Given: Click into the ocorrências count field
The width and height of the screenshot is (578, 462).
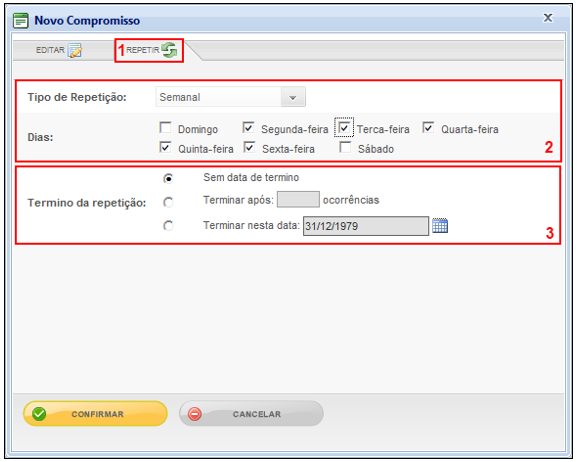Looking at the screenshot, I should point(298,199).
